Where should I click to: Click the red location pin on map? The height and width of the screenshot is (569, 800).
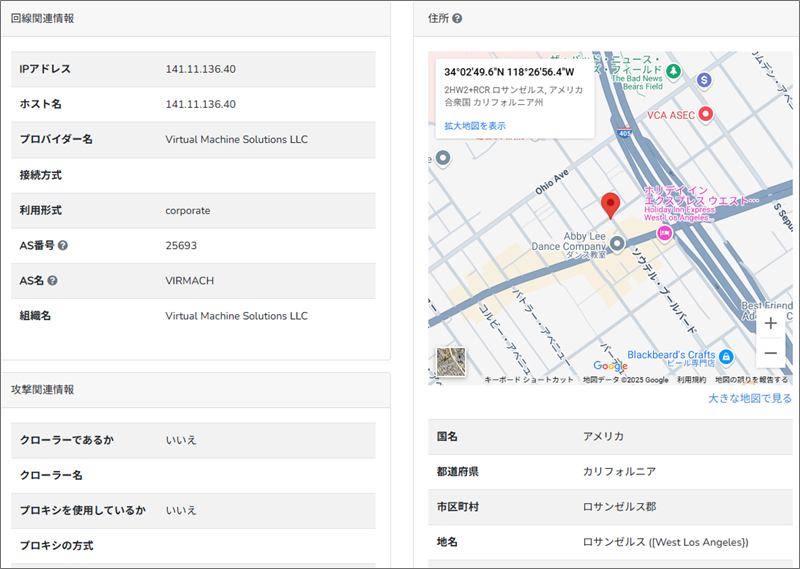pyautogui.click(x=610, y=205)
